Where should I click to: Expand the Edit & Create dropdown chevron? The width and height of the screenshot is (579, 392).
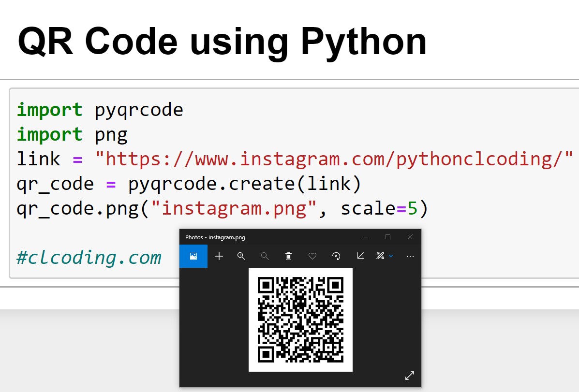[x=391, y=256]
